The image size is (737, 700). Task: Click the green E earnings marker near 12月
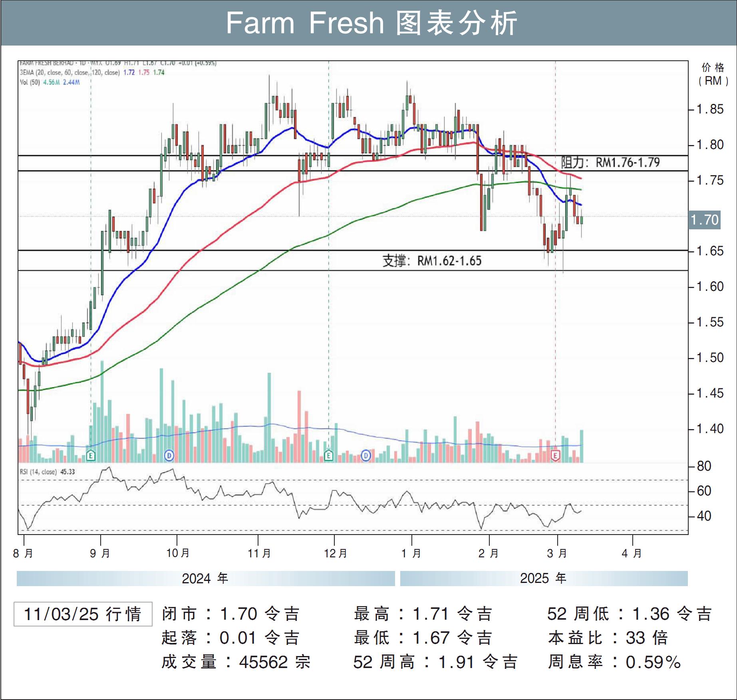coord(329,455)
